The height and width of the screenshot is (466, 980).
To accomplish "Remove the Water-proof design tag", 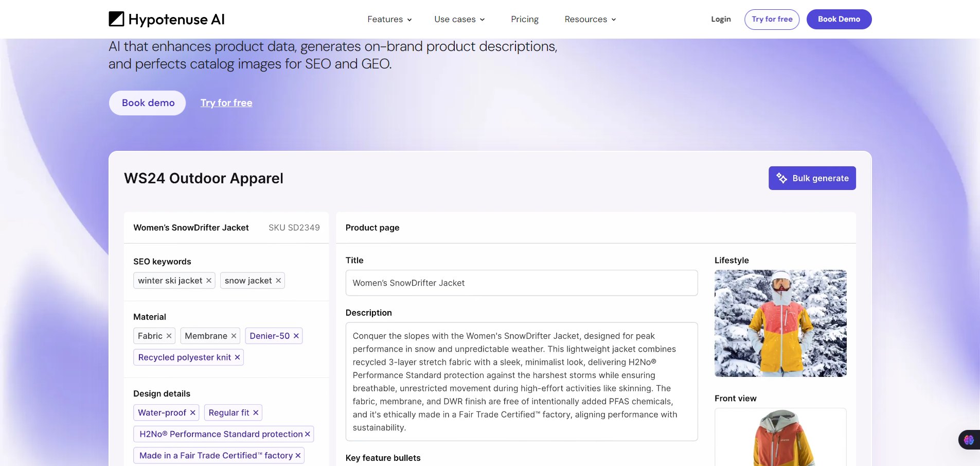I will point(192,412).
